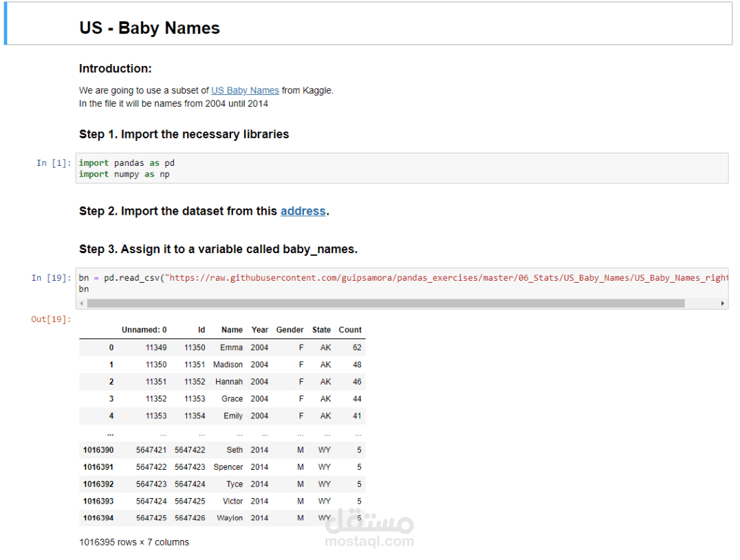Click the 'In [19]:' cell prompt
This screenshot has height=560, width=740.
click(52, 278)
